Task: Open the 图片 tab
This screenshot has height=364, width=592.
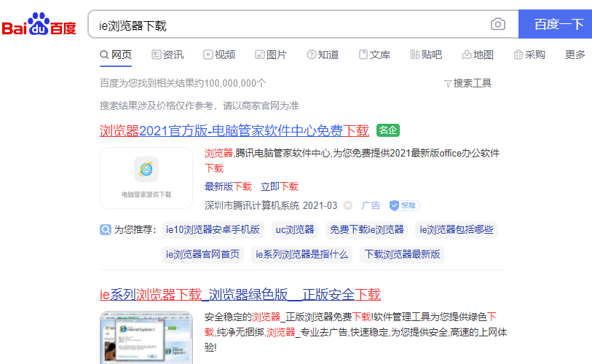Action: (x=271, y=55)
